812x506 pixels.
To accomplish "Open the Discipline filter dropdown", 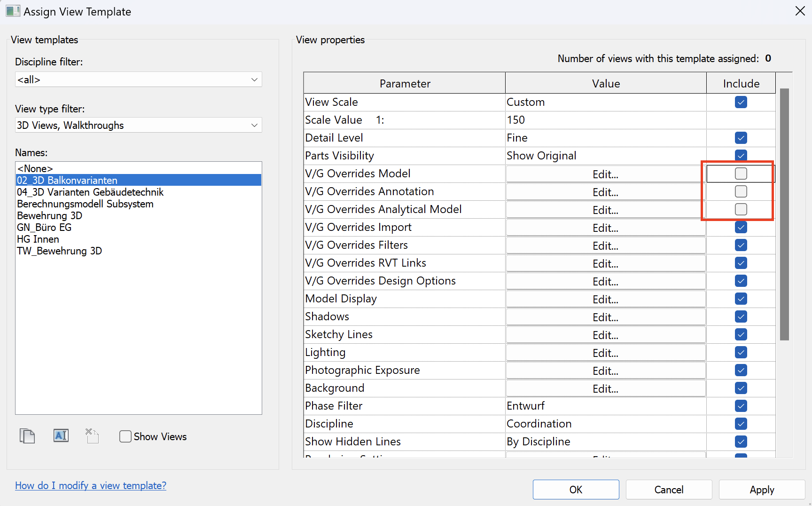I will [138, 79].
